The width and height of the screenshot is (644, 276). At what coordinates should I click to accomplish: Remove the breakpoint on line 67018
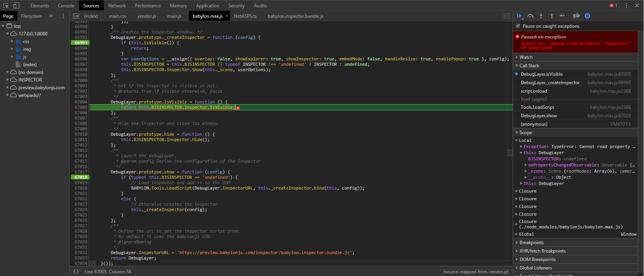tap(81, 177)
